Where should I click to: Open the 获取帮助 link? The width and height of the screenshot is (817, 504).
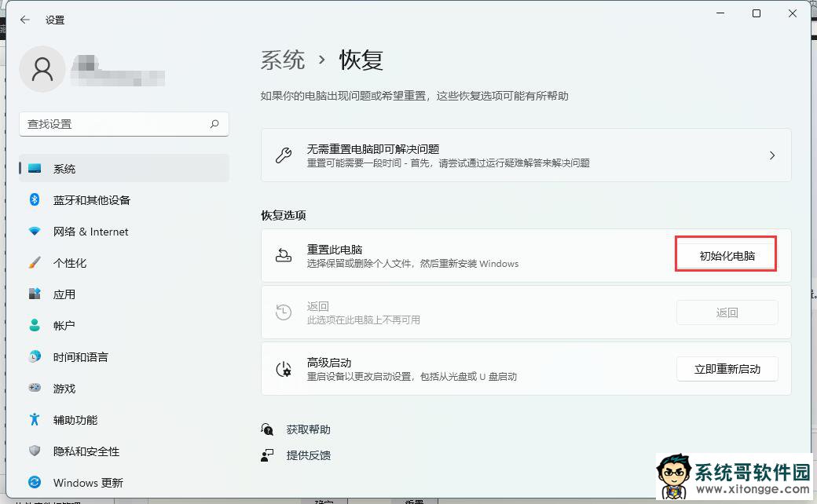pos(309,429)
